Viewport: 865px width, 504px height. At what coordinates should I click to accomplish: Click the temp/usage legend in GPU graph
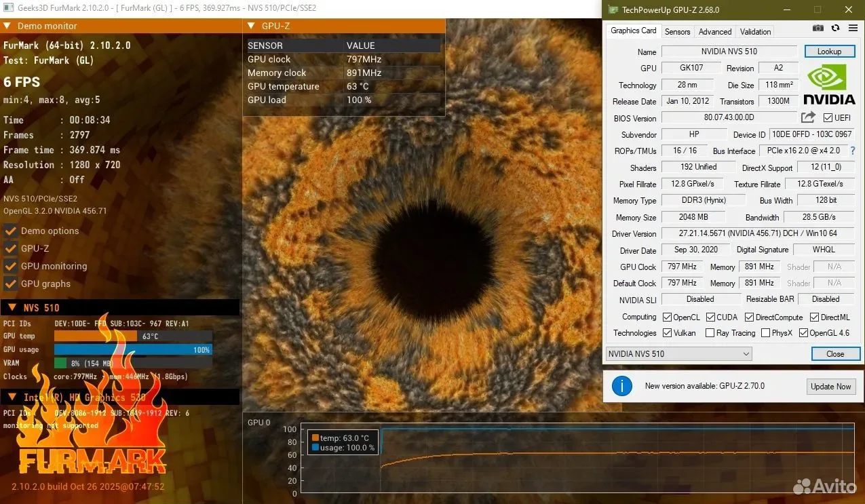[343, 442]
